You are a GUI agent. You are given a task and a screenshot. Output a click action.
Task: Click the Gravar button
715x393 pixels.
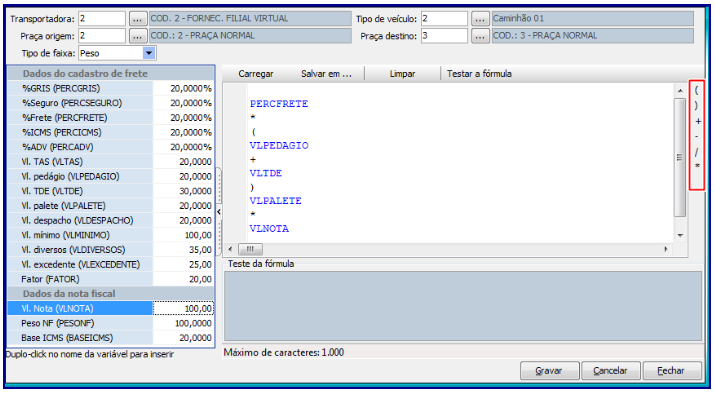[x=549, y=371]
